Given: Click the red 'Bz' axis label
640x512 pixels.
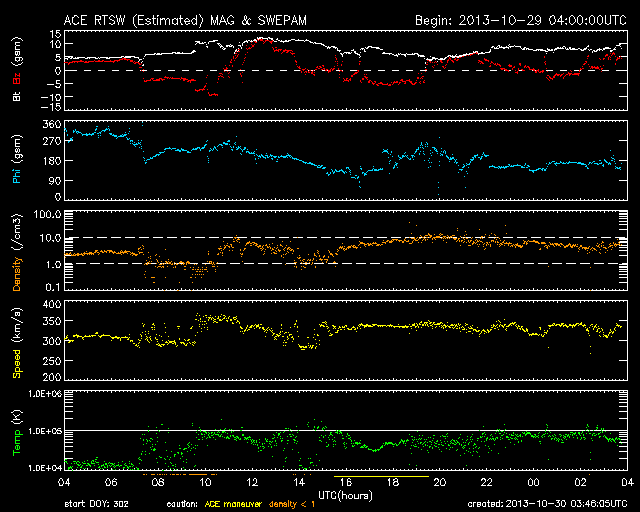Looking at the screenshot, I should 17,79.
